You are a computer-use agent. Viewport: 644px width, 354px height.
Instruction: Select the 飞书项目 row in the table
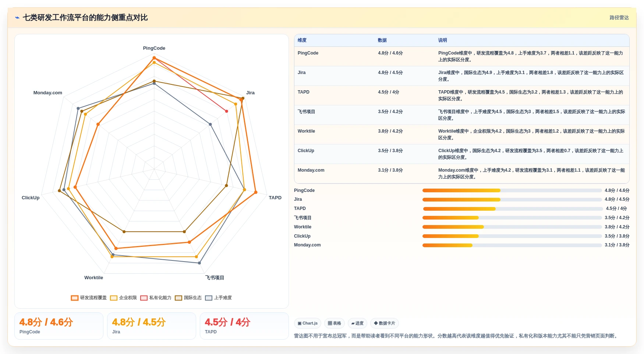pyautogui.click(x=462, y=115)
